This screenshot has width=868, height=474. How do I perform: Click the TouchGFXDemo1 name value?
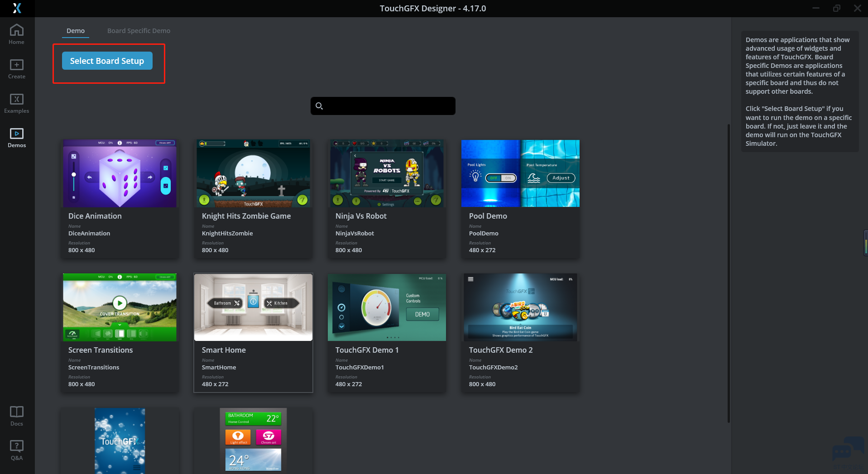pos(360,367)
